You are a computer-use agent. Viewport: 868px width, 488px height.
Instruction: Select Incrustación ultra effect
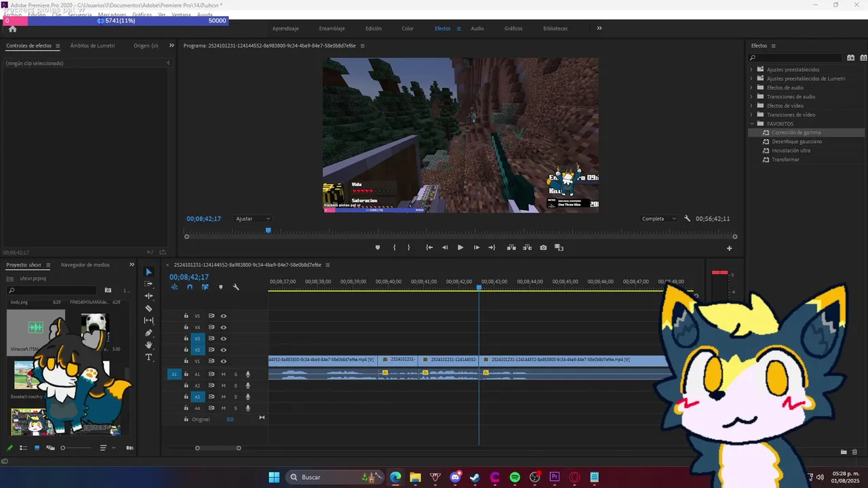tap(791, 150)
